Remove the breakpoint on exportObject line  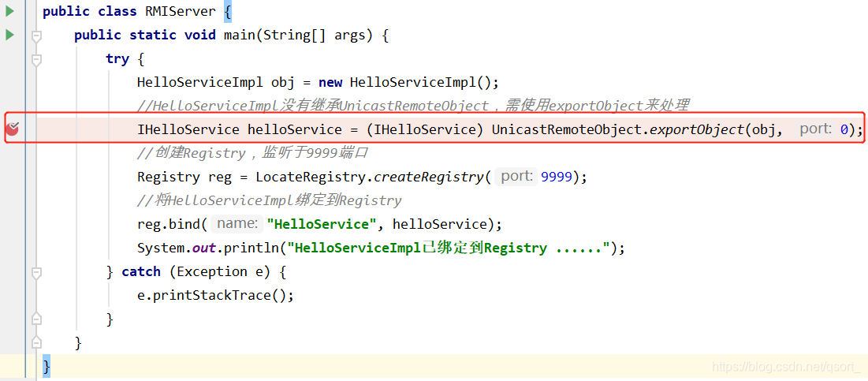click(x=12, y=129)
